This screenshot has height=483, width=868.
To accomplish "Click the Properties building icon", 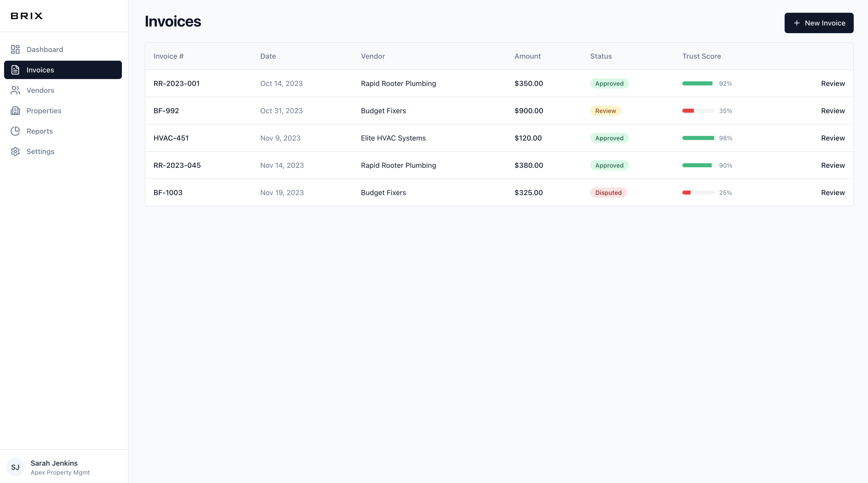I will pos(15,111).
